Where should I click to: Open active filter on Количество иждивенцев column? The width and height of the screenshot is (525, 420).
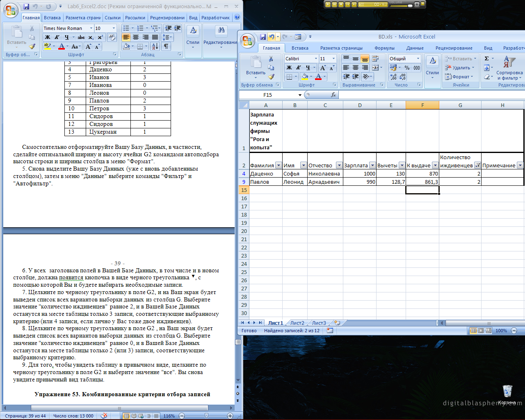477,165
